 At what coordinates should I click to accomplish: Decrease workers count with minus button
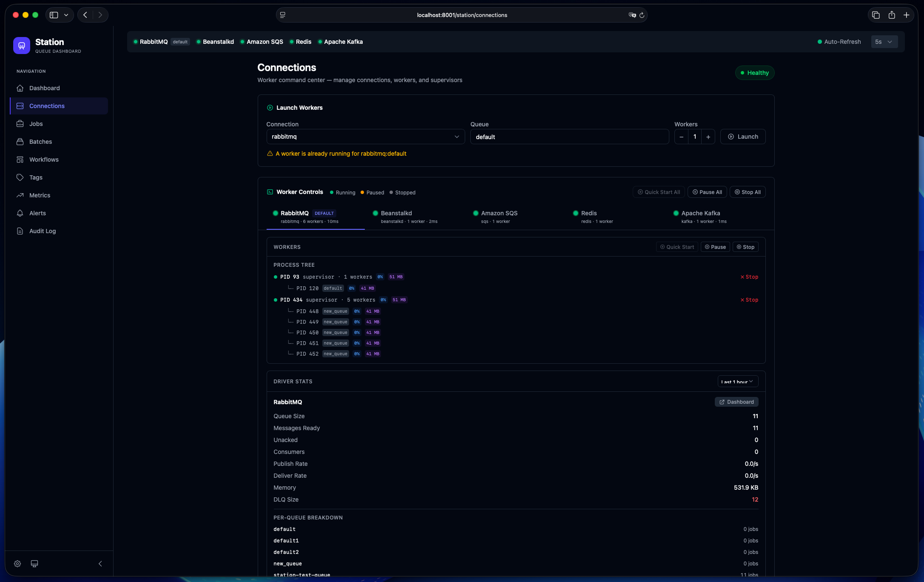[x=681, y=137]
